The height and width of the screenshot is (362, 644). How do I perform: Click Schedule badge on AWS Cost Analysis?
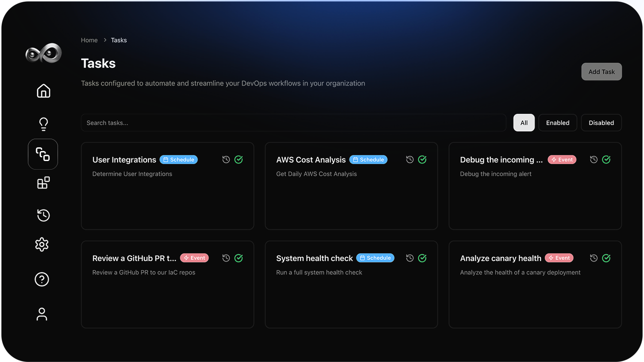(368, 160)
